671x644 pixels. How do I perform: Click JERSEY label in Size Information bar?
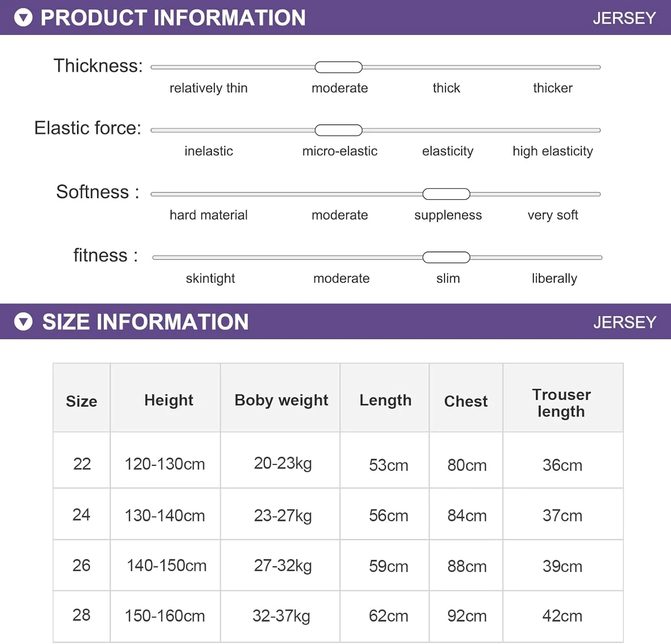(624, 322)
